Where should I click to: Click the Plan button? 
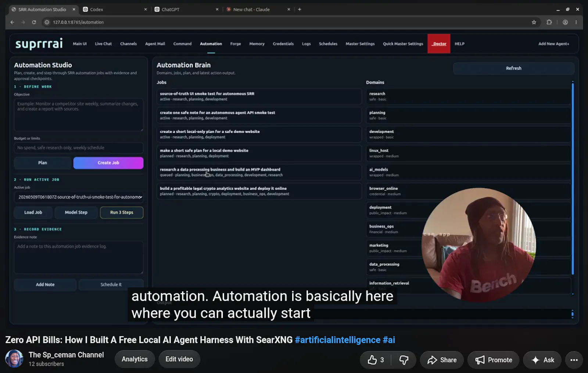point(43,163)
